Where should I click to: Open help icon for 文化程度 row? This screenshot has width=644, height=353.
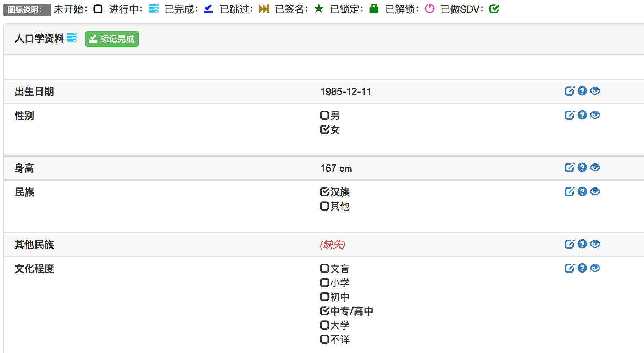582,268
